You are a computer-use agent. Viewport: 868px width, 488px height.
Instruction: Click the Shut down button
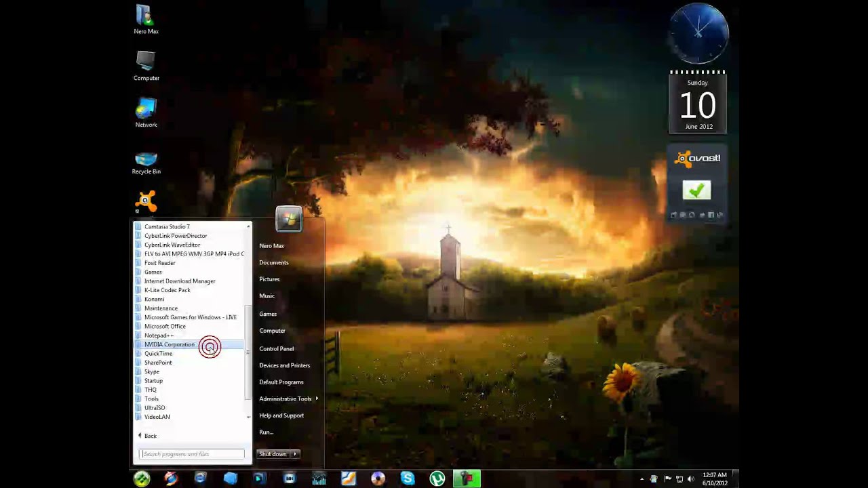point(273,454)
